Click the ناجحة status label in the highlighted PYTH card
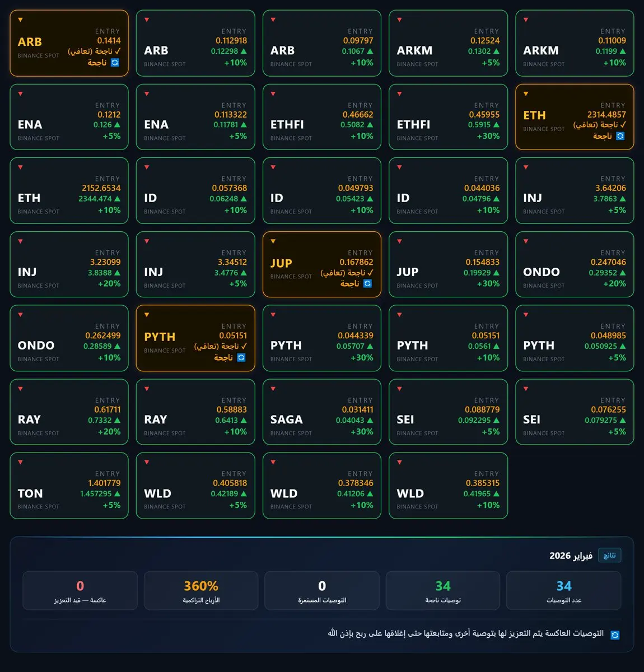644x672 pixels. pyautogui.click(x=223, y=357)
